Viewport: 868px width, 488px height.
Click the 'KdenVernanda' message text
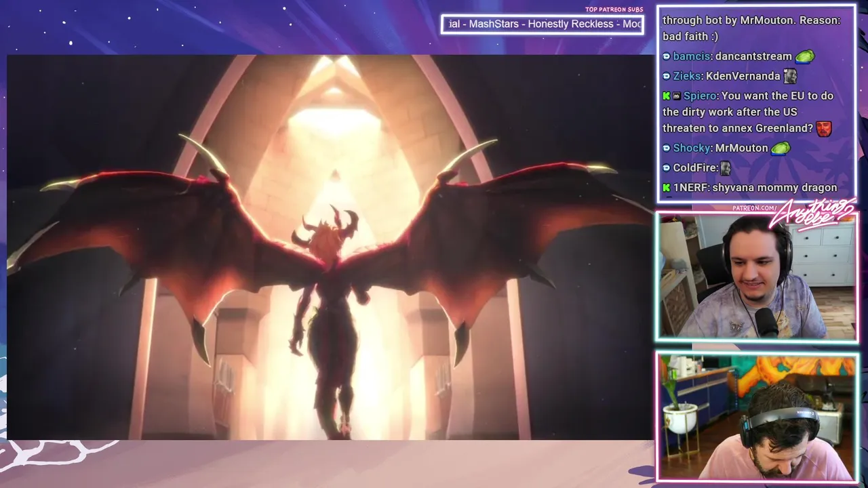(x=743, y=77)
